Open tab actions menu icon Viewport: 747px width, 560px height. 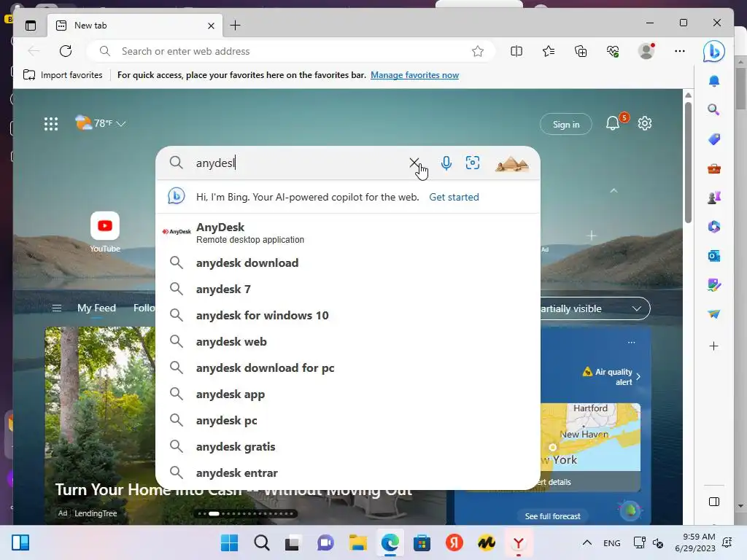(31, 26)
